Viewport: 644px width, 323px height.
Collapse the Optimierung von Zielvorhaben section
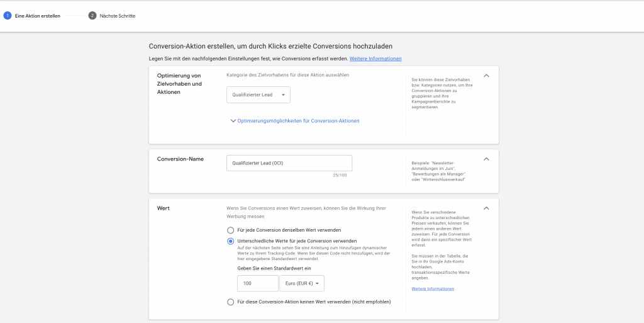(x=486, y=76)
